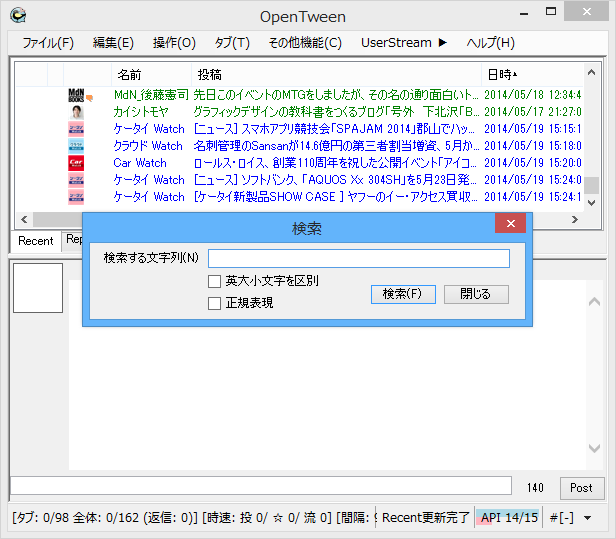Switch to the partially hidden Reply tab
Viewport: 616px width, 539px height.
point(73,239)
